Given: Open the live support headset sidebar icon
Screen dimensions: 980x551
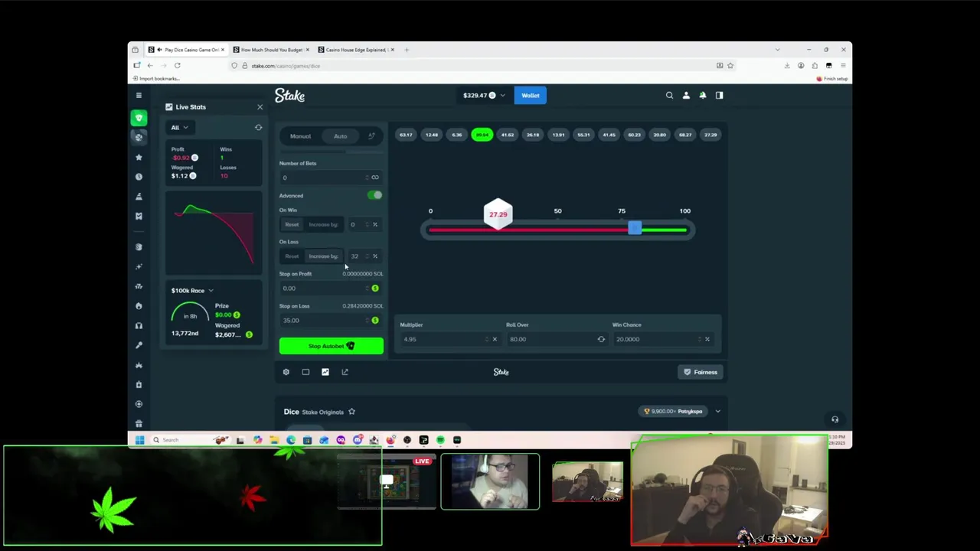Looking at the screenshot, I should coord(139,325).
